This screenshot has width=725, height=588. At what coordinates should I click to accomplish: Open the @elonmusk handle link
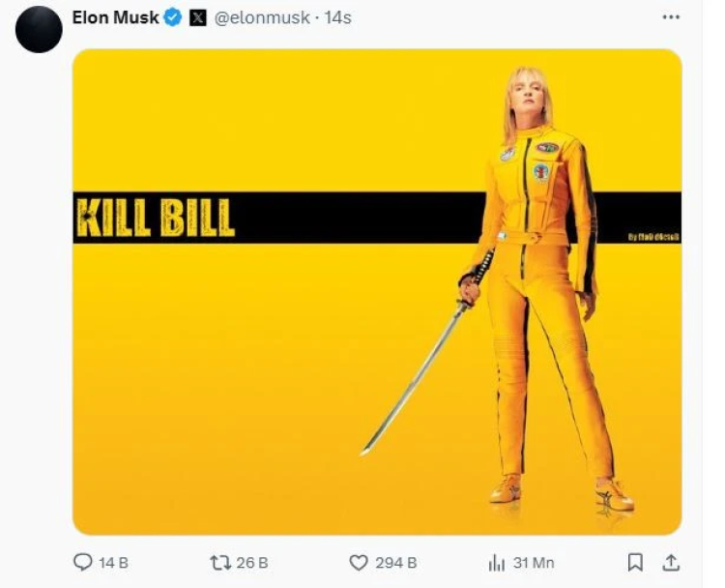262,18
